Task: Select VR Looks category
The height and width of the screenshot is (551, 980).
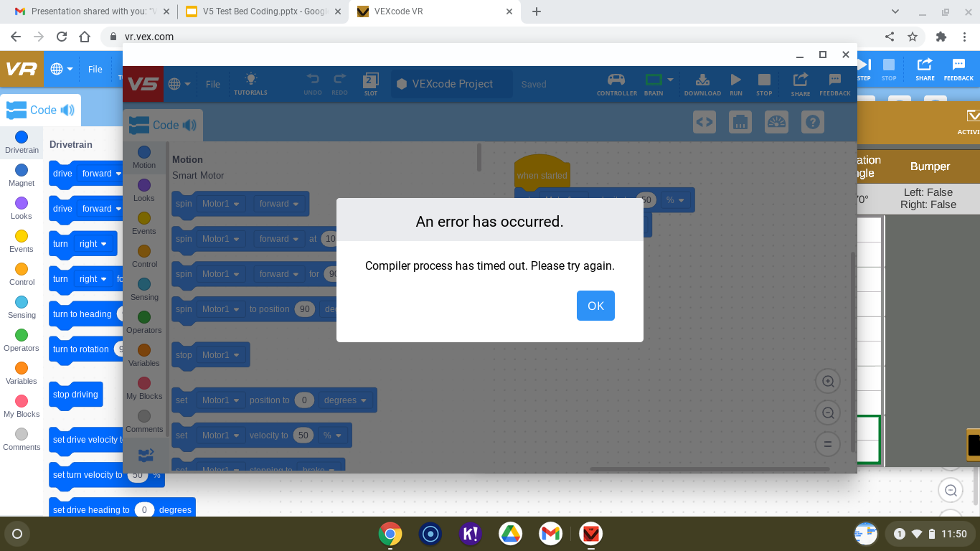Action: click(22, 208)
